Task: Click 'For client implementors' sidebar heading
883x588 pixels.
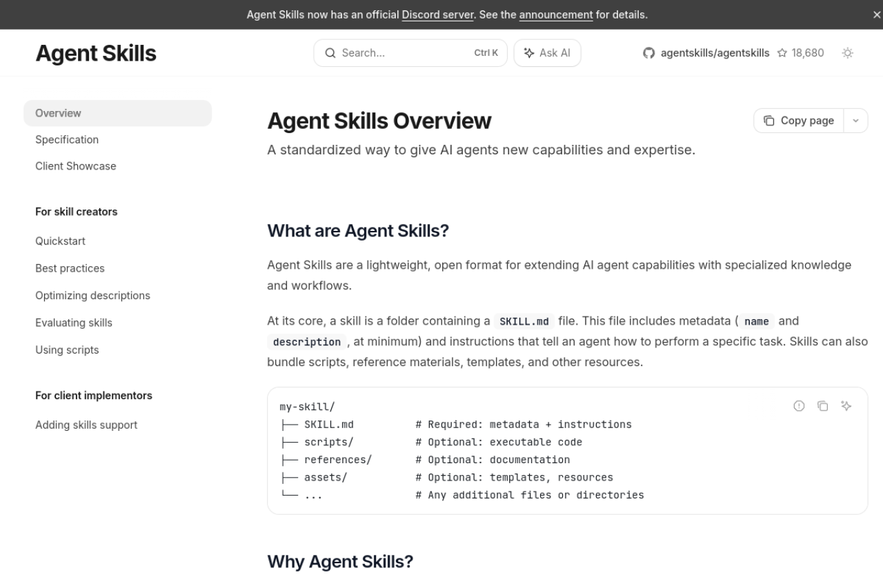Action: [94, 396]
